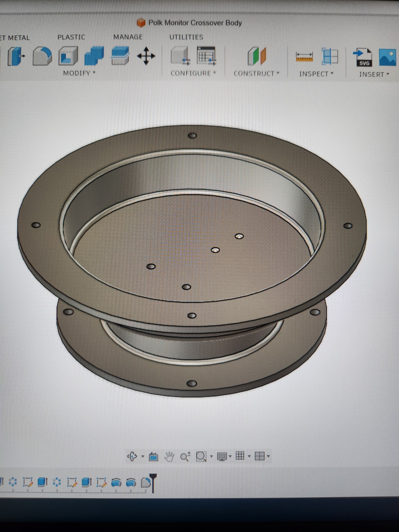The image size is (399, 532).
Task: Switch to the PLASTIC tab
Action: (71, 37)
